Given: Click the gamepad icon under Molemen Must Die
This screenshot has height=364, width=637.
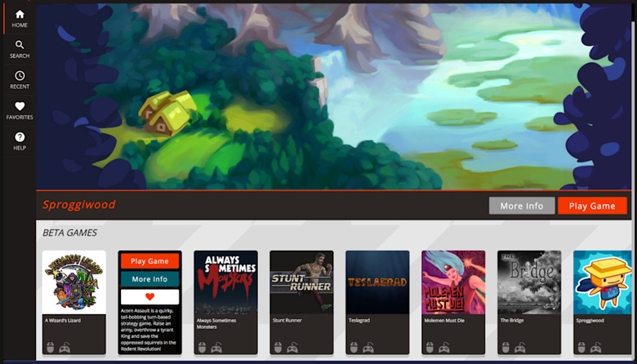Looking at the screenshot, I should (444, 347).
